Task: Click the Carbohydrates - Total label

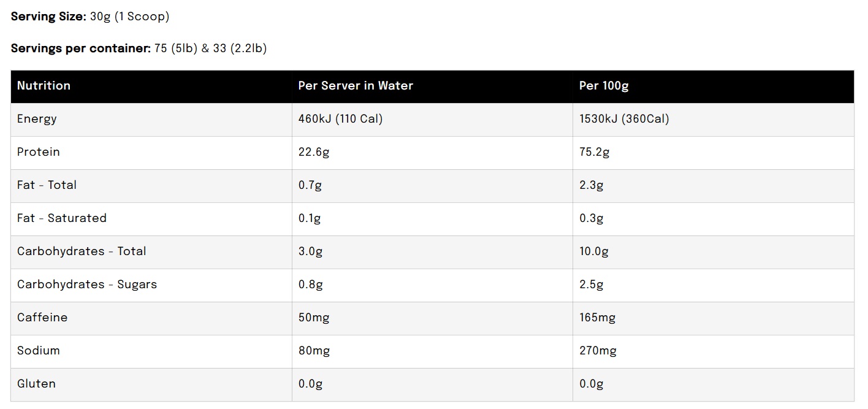Action: tap(82, 251)
